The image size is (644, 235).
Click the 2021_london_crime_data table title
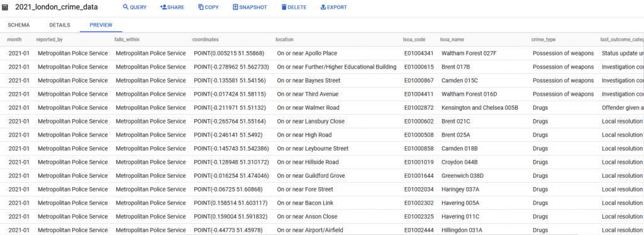pyautogui.click(x=62, y=7)
